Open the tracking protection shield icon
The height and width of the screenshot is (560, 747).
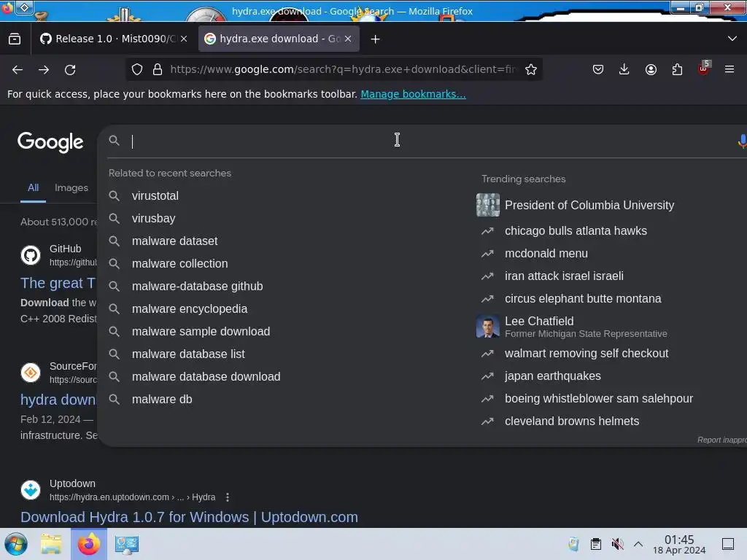coord(137,69)
